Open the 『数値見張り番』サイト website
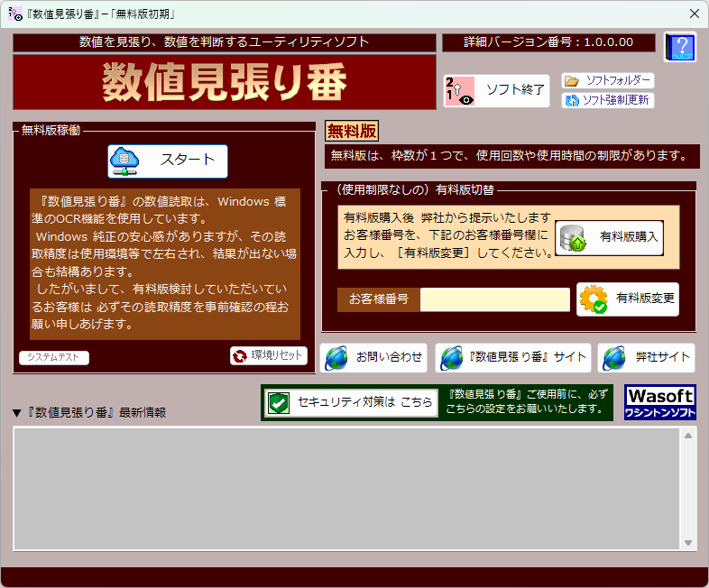The width and height of the screenshot is (709, 588). click(512, 357)
